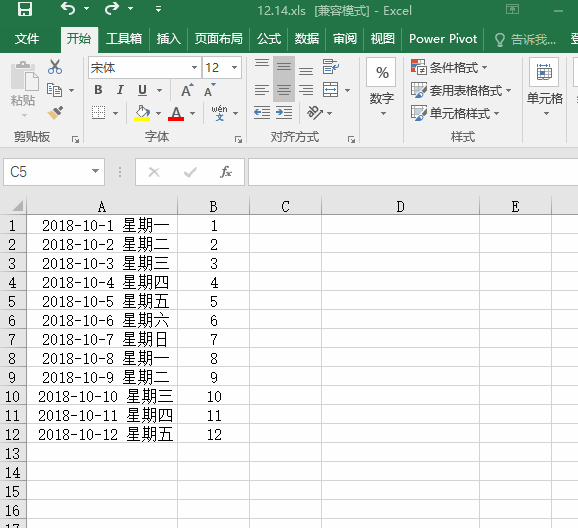Expand the Name Box C5 dropdown

pos(95,171)
